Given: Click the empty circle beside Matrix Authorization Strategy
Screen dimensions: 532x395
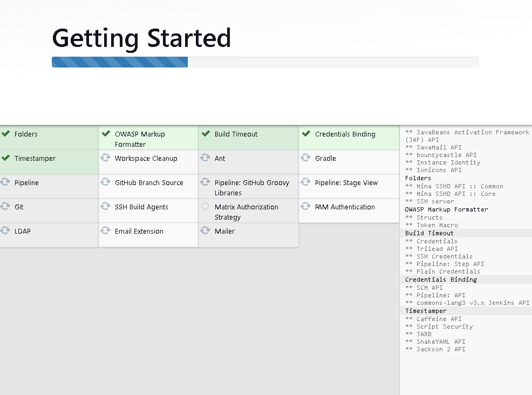Looking at the screenshot, I should click(x=205, y=207).
